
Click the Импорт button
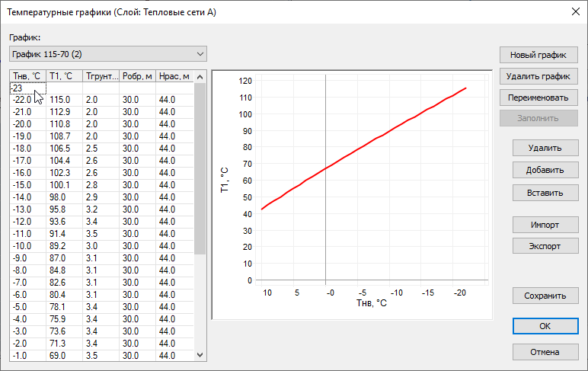(545, 225)
